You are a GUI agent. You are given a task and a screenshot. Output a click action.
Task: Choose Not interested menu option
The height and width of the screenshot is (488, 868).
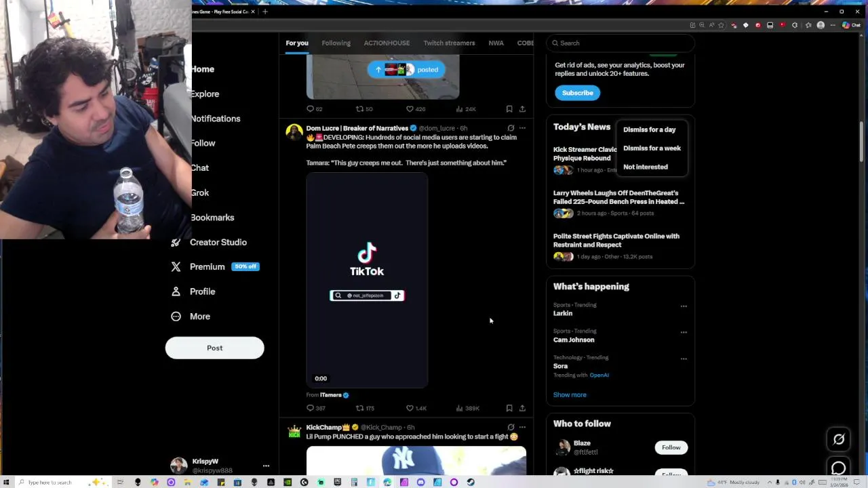coord(646,167)
